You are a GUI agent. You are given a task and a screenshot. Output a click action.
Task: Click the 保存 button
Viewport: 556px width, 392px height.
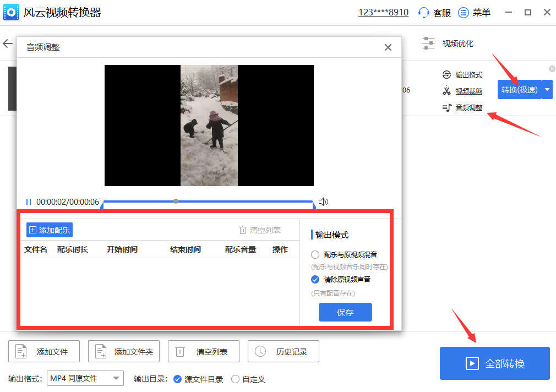[x=345, y=312]
